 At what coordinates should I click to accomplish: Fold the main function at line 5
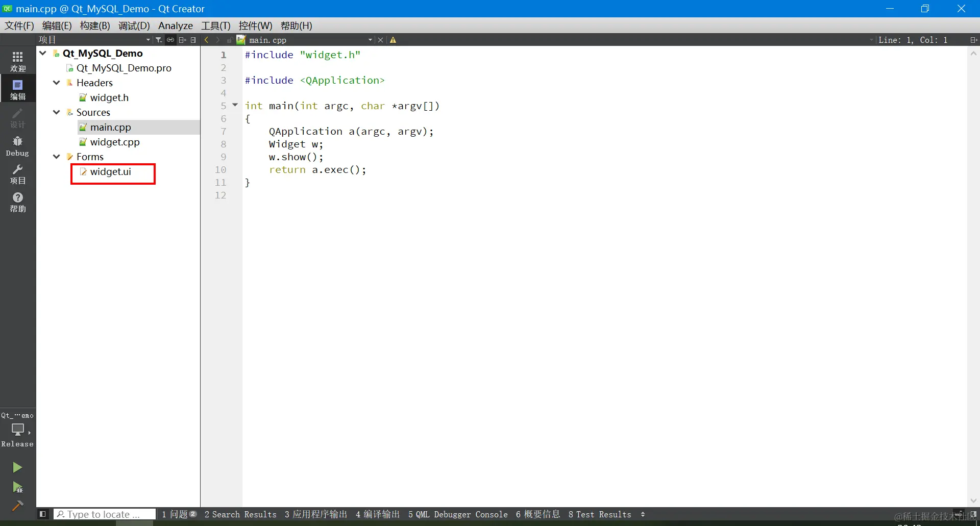click(235, 105)
